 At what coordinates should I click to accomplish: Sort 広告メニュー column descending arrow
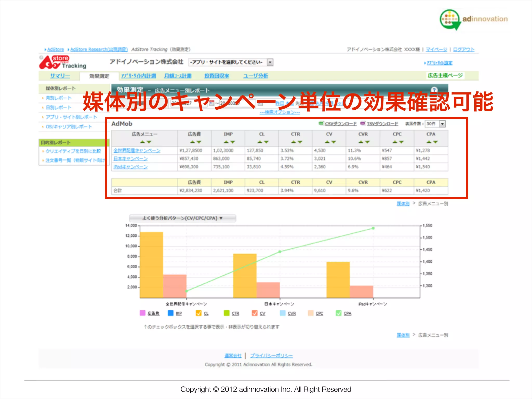click(149, 142)
